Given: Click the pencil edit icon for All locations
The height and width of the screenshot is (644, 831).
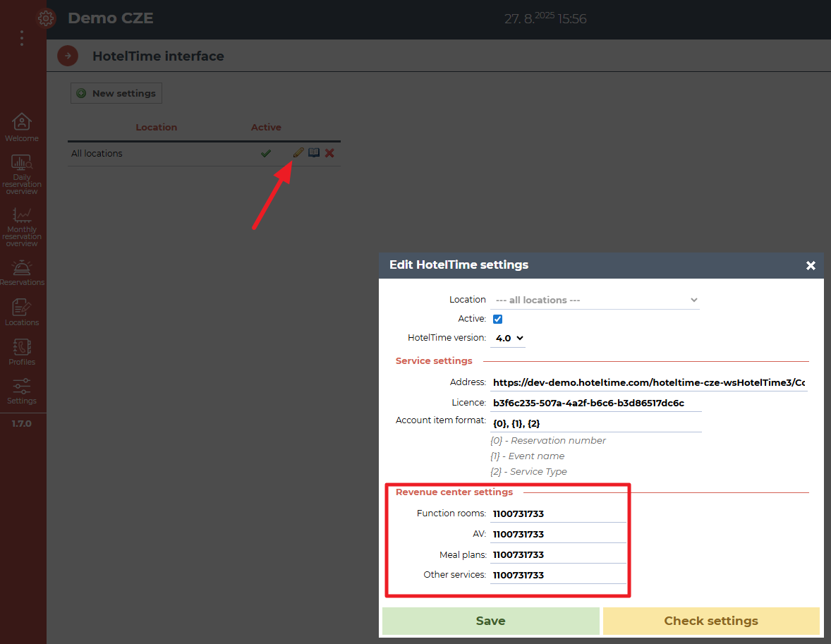Looking at the screenshot, I should click(298, 152).
